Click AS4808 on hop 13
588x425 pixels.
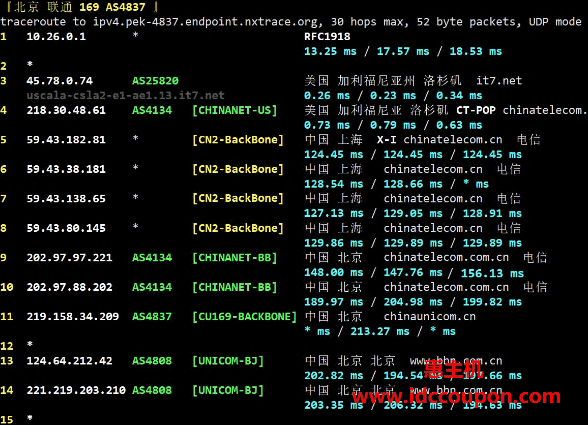tap(152, 361)
